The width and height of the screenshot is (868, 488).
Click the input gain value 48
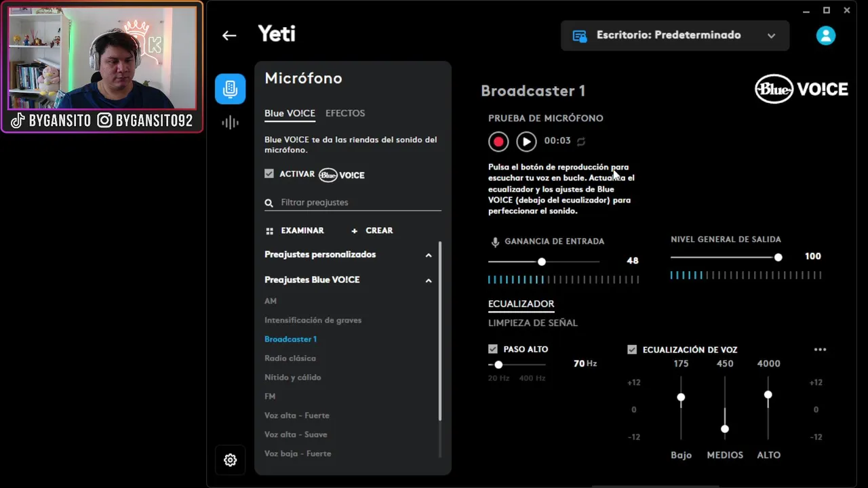pyautogui.click(x=633, y=261)
